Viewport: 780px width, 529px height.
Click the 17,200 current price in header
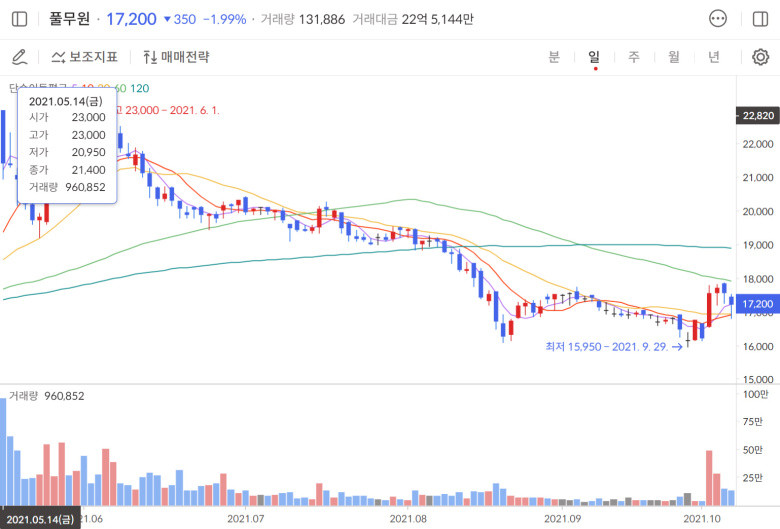pyautogui.click(x=131, y=19)
